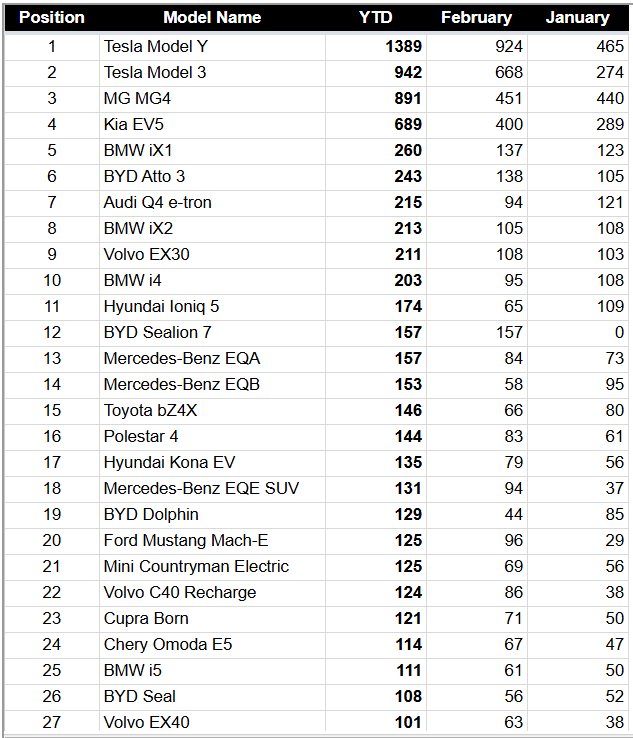Select the January column header
This screenshot has height=738, width=633.
[x=577, y=17]
